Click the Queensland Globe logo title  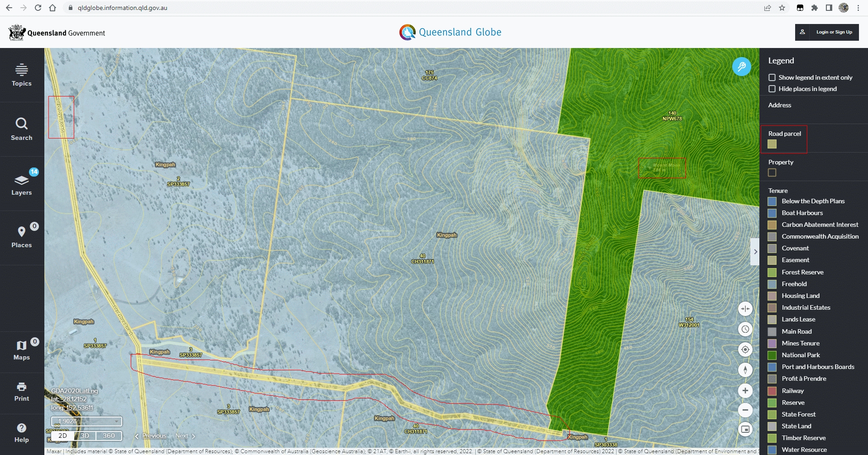click(450, 32)
